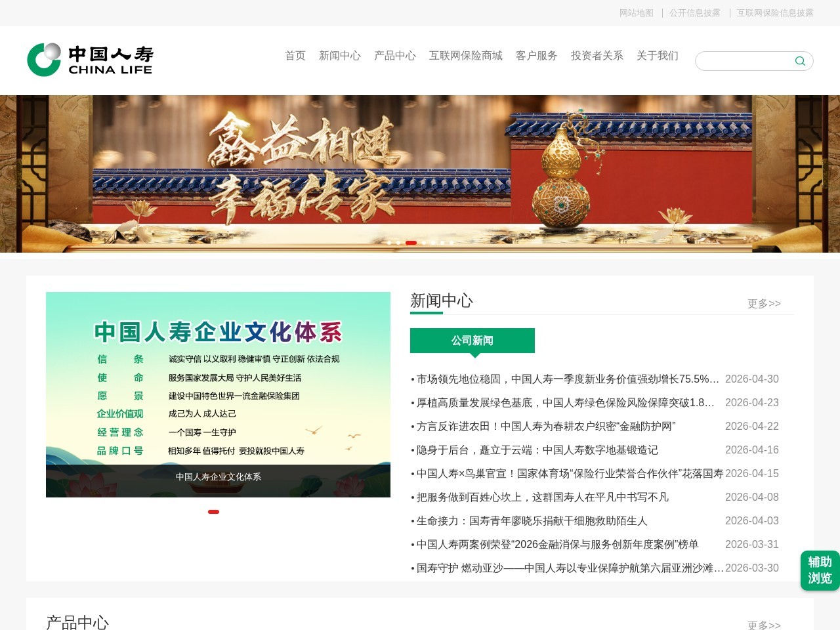Click the 鑫益相随 幸福传家 banner

click(x=420, y=174)
